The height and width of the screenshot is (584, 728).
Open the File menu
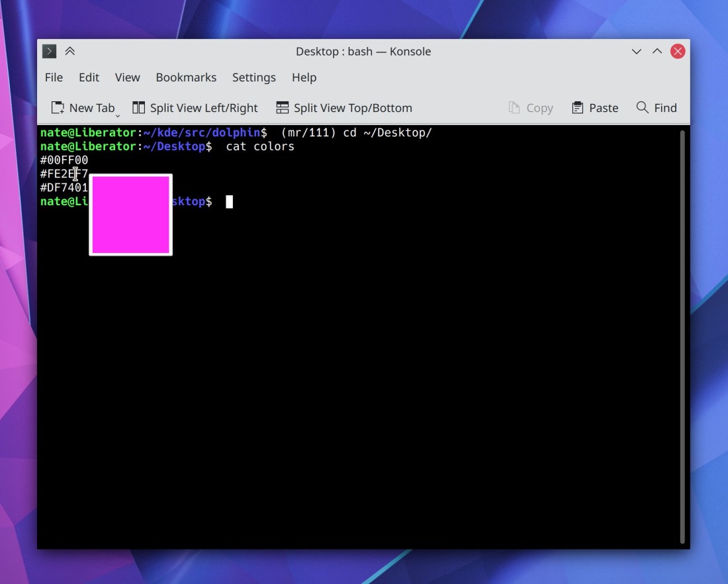pos(54,77)
